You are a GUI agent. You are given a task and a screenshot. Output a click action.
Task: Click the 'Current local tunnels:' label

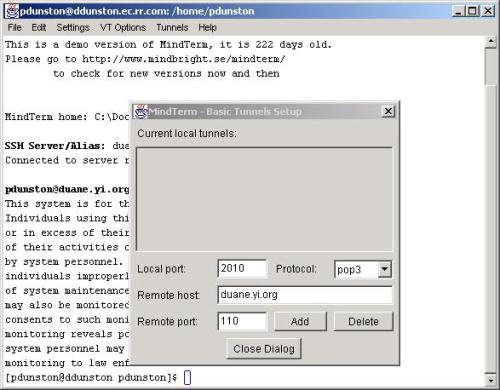coord(187,133)
